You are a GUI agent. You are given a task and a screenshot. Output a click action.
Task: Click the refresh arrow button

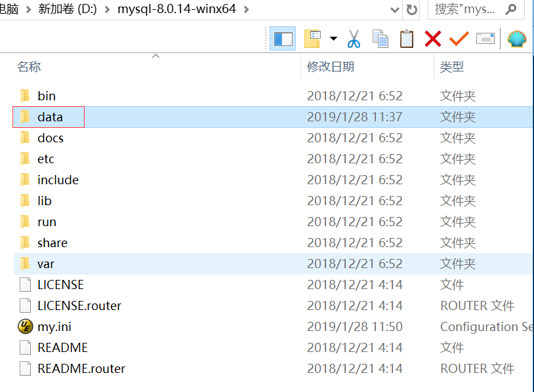(411, 10)
